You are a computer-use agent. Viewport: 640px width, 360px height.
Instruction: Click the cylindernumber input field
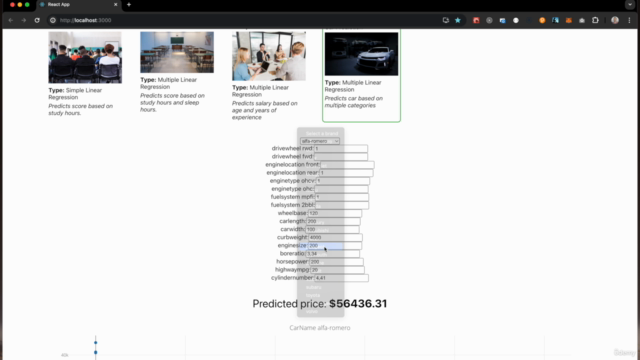click(x=341, y=278)
